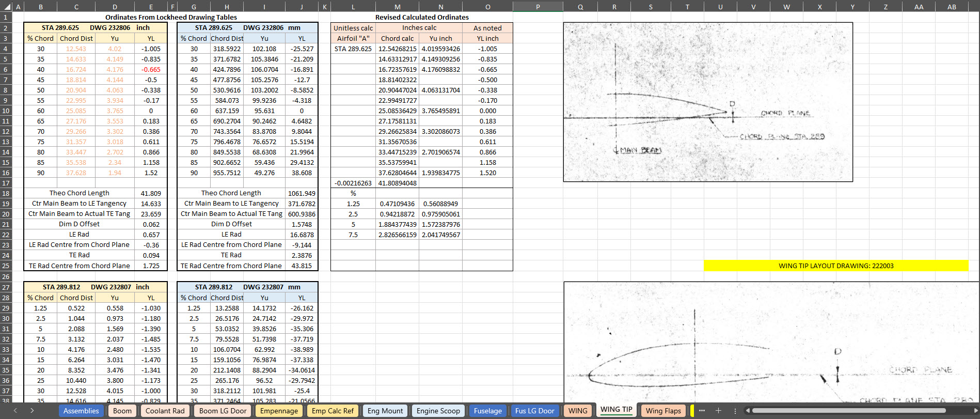The image size is (980, 419).
Task: Click the next sheet navigation arrow
Action: click(32, 411)
